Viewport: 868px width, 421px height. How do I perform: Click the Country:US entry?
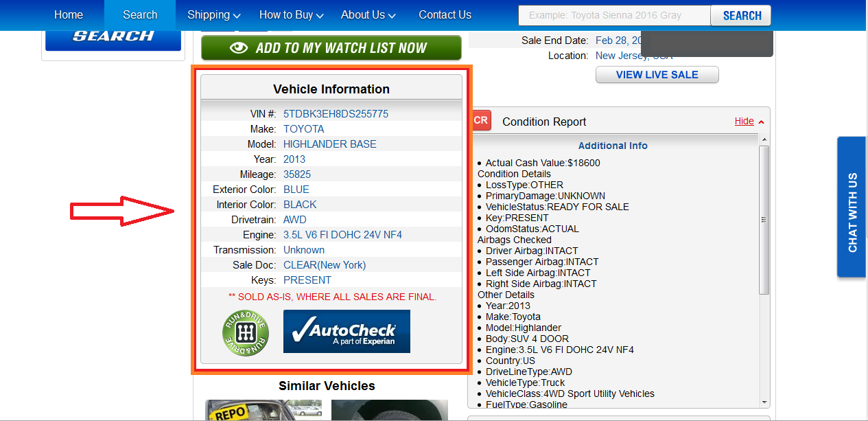click(511, 361)
